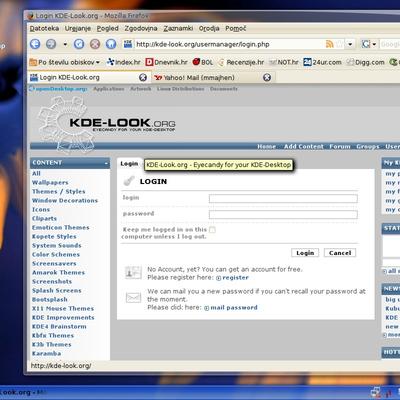
Task: Open Add Content in navigation bar
Action: (x=304, y=146)
